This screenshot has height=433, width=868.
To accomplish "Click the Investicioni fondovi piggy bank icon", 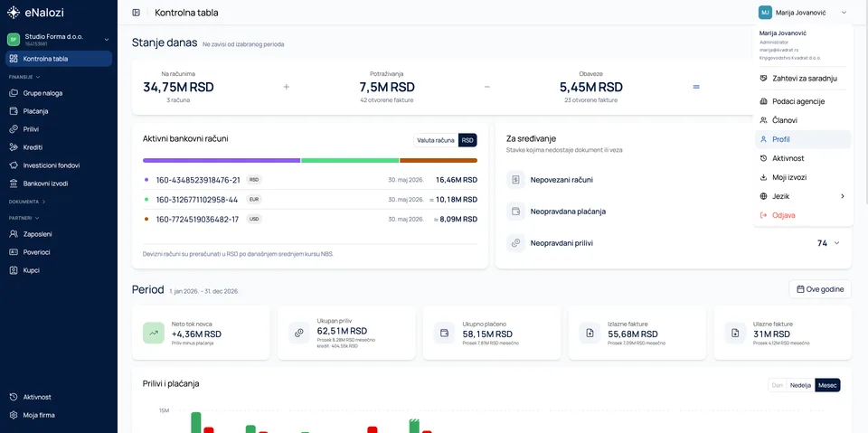I will 14,165.
